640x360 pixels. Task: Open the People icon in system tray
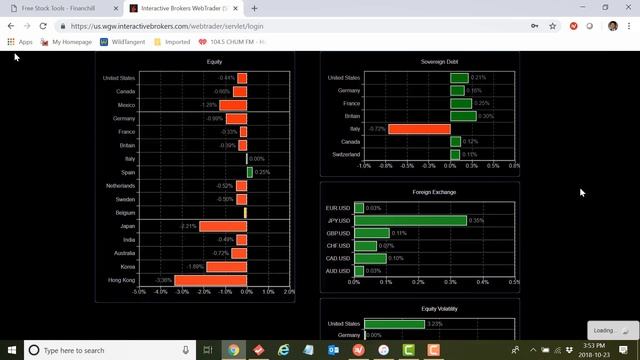coord(516,350)
